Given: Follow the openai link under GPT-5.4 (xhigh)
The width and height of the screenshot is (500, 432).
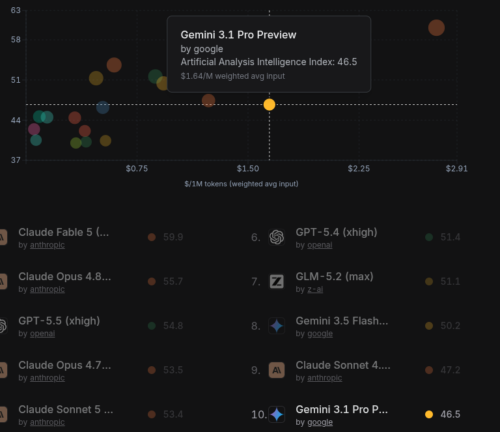Looking at the screenshot, I should tap(320, 245).
